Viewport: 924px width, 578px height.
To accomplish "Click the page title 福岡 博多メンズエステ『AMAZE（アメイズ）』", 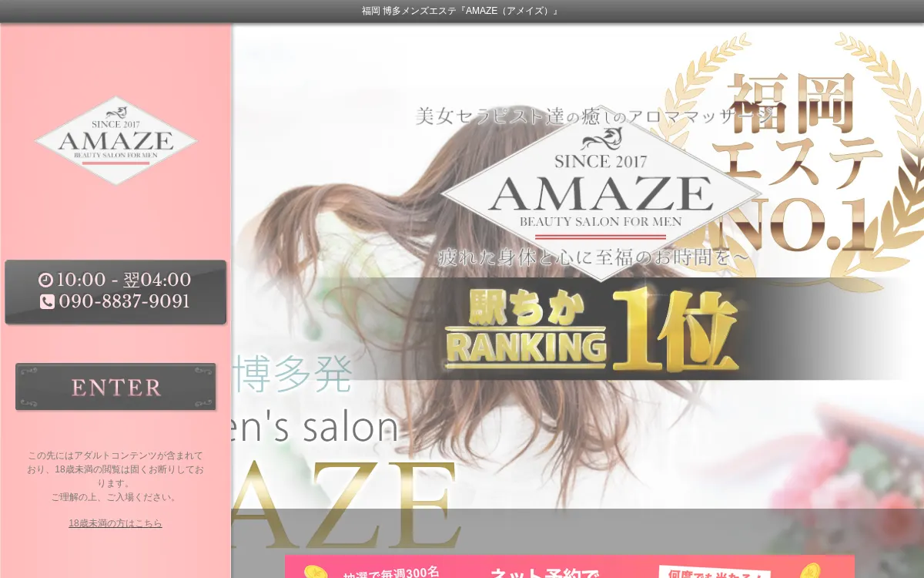I will click(x=461, y=11).
